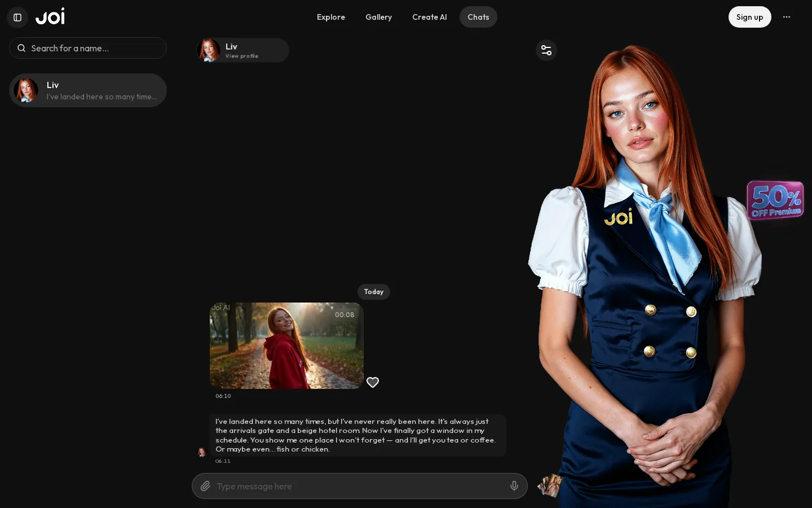
Task: Open the Explore tab
Action: point(331,17)
